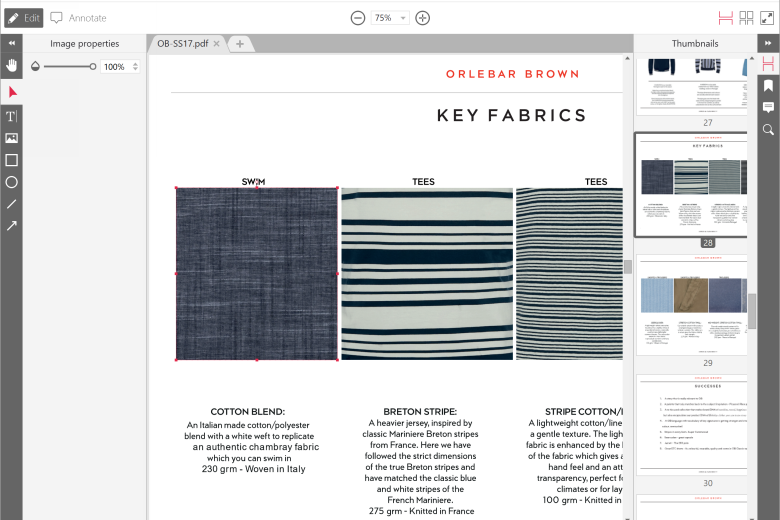Open the search sidebar icon
Screen dimensions: 780x520
768,130
